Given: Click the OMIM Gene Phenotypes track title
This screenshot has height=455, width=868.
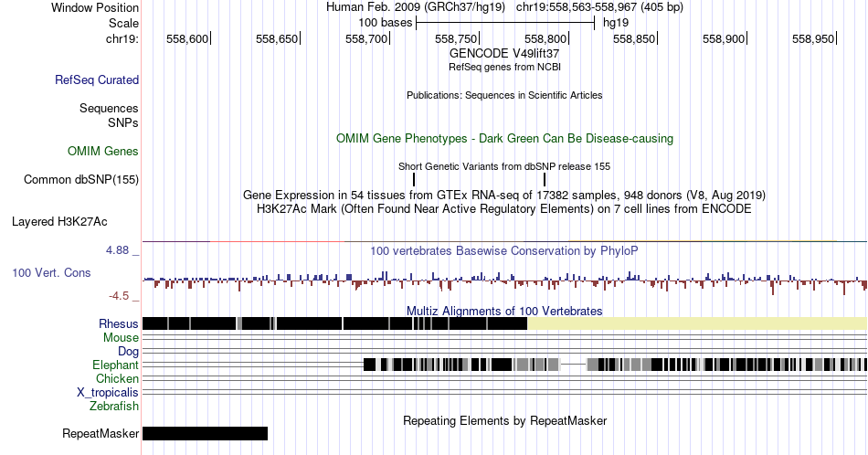Looking at the screenshot, I should [x=504, y=138].
